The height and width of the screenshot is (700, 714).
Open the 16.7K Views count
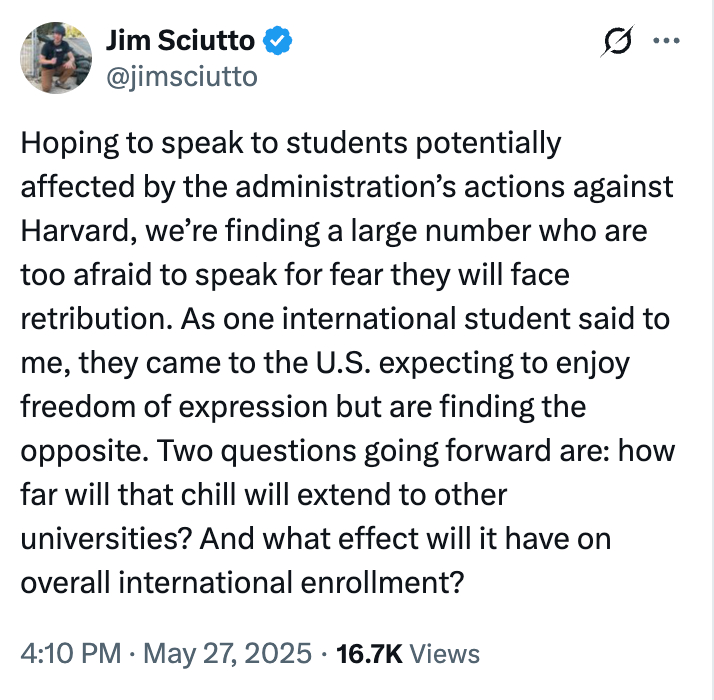point(371,654)
